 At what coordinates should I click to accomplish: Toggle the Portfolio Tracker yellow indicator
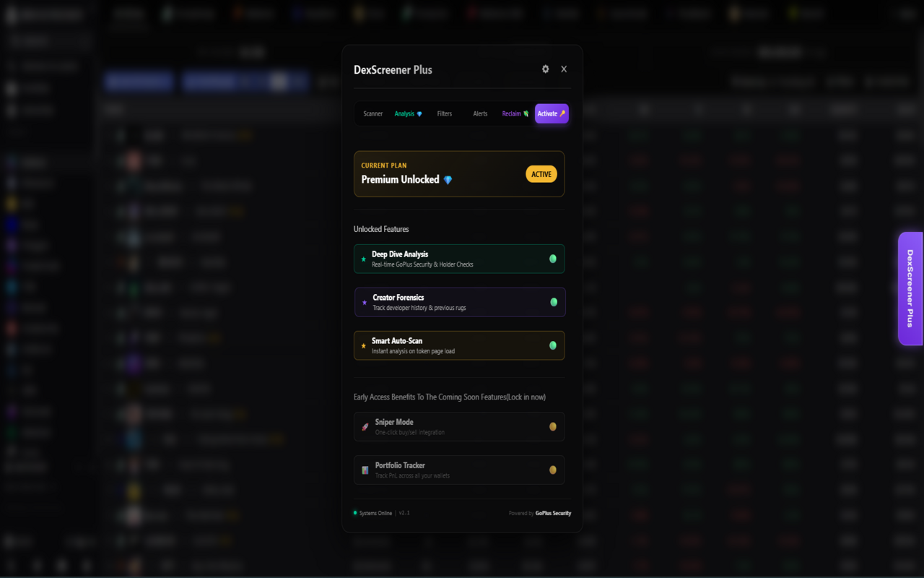553,470
